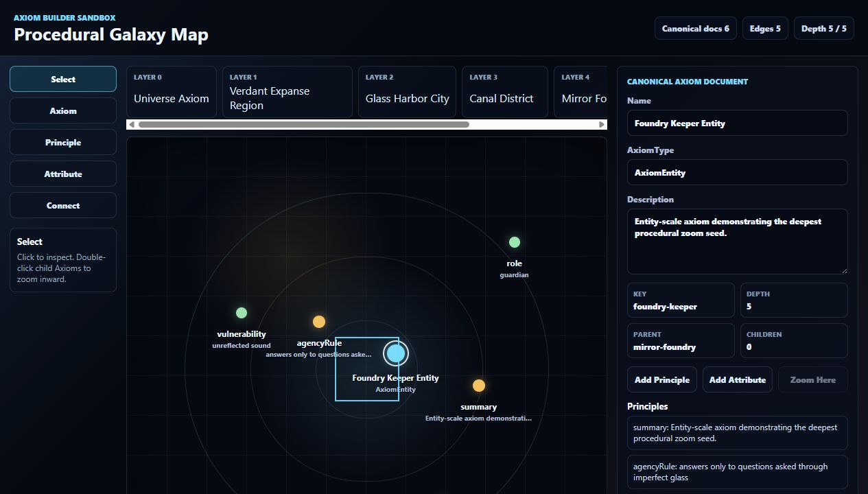The image size is (868, 494).
Task: Jump to Layer 2 Glass Harbor City
Action: click(x=408, y=91)
